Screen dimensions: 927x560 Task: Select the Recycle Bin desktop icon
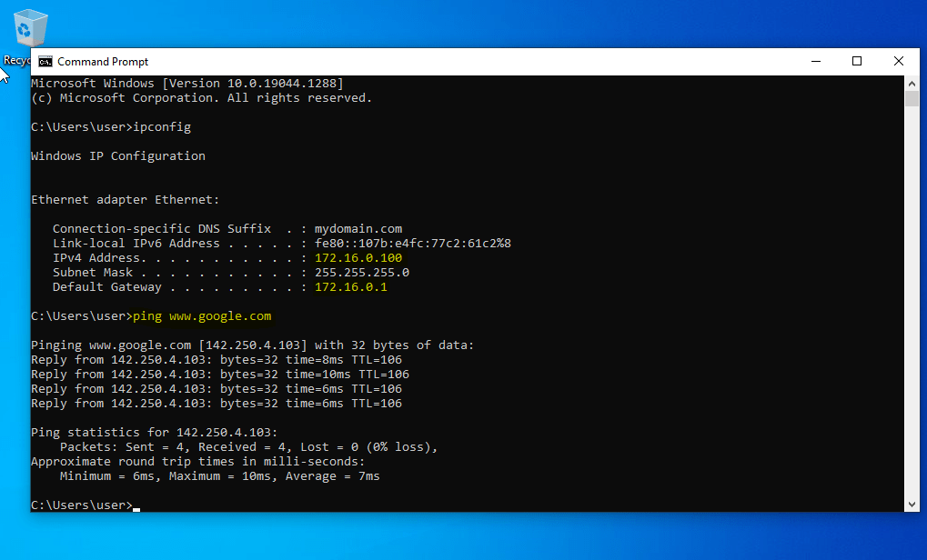[x=29, y=29]
